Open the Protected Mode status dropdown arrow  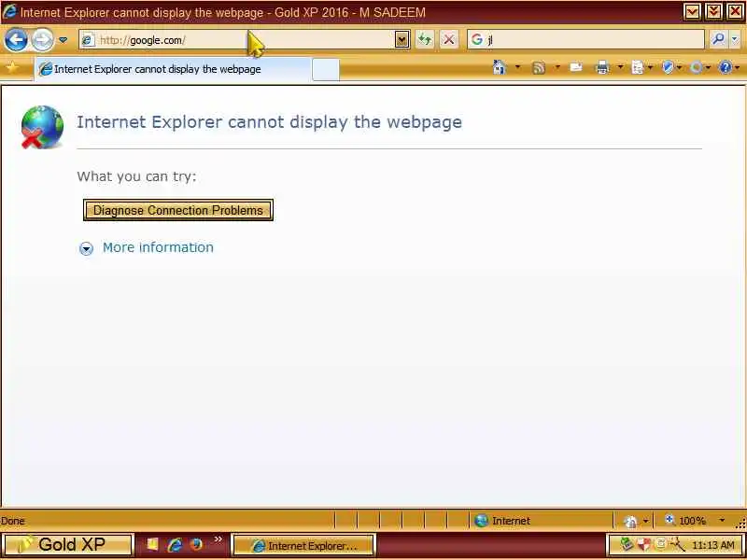point(645,521)
